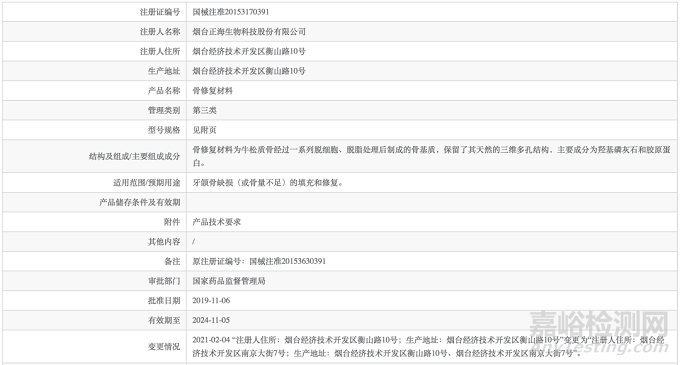
Task: Click the 结构及组成/主要组成成分 label
Action: (x=134, y=156)
